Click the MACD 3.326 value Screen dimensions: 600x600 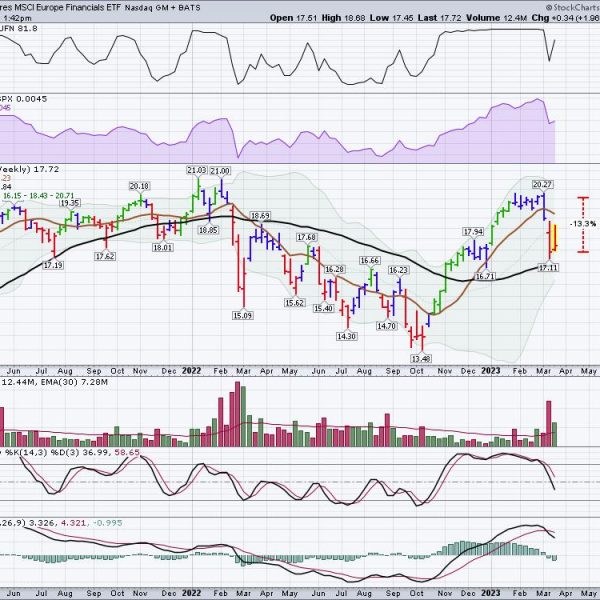[42, 523]
